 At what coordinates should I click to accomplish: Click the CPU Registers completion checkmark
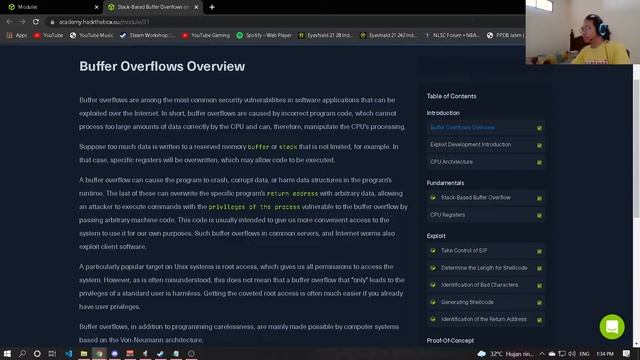[539, 216]
